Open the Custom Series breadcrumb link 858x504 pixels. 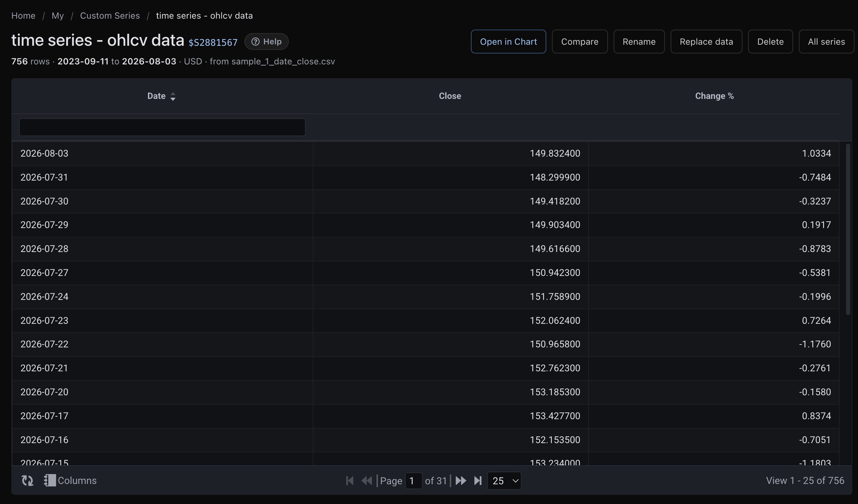click(x=110, y=15)
